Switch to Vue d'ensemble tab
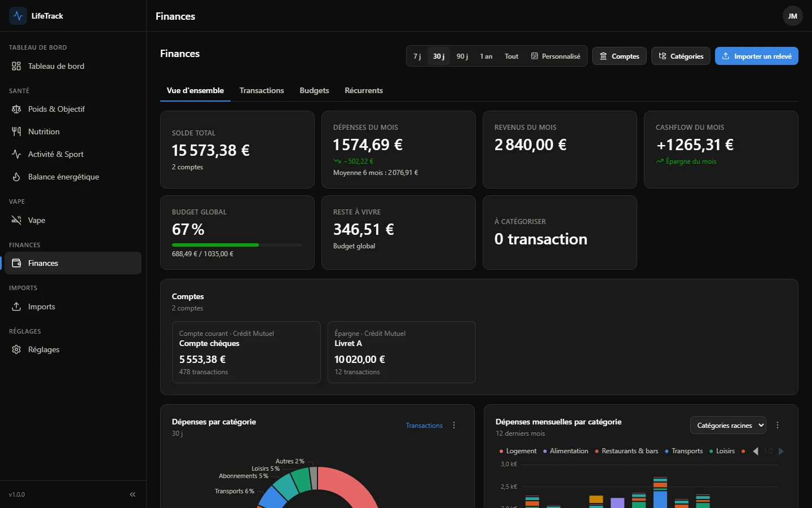Screen dimensions: 812x508 [x=195, y=90]
